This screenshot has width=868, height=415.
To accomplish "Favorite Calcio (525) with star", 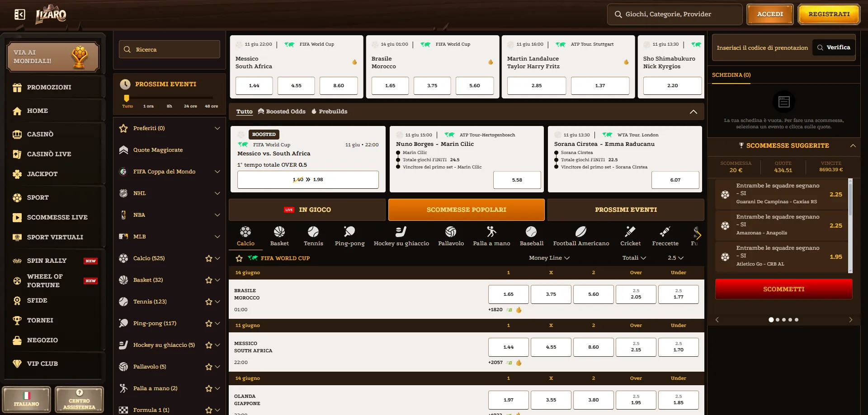I will coord(208,258).
